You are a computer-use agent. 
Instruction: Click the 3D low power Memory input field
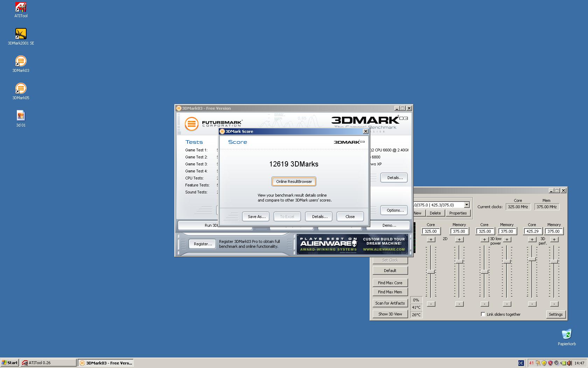click(x=507, y=231)
